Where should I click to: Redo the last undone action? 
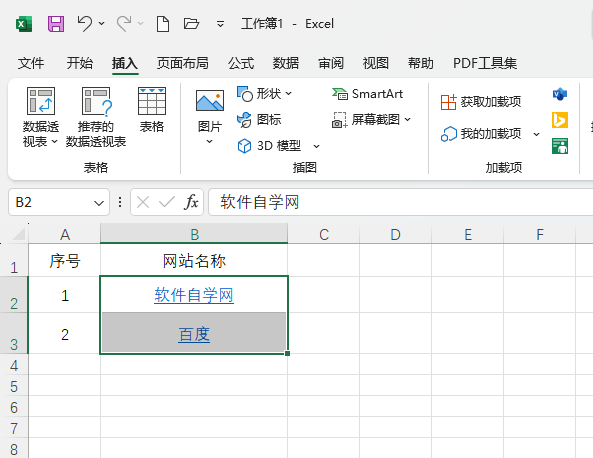[124, 23]
